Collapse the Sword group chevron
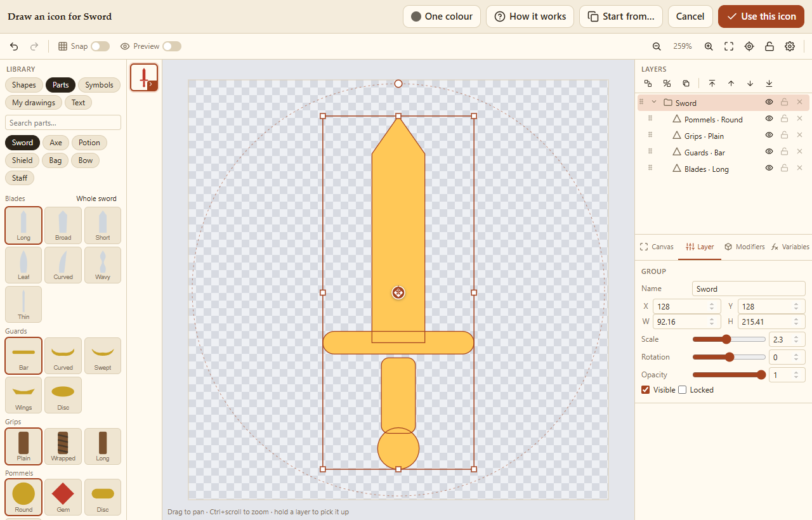The width and height of the screenshot is (812, 520). click(654, 102)
